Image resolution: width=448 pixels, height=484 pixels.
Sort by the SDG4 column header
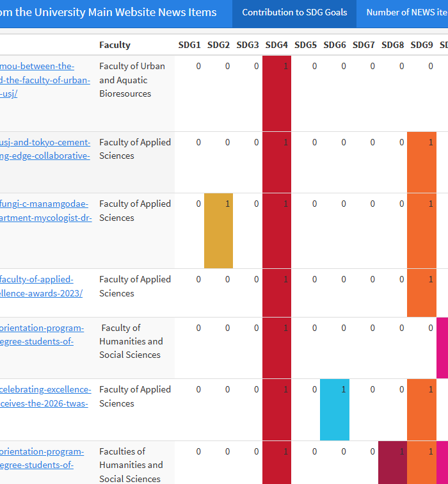pos(276,45)
